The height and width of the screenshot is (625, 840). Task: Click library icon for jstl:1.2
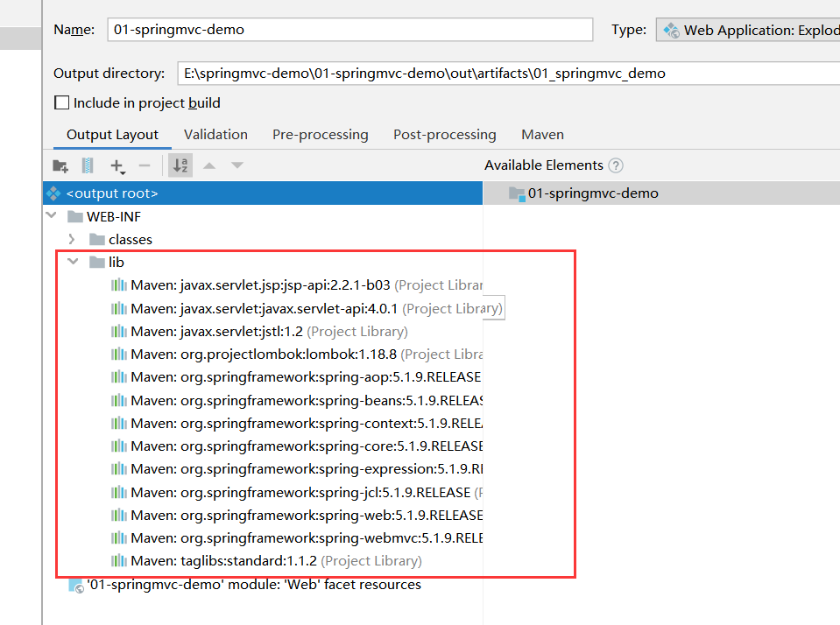(x=119, y=332)
